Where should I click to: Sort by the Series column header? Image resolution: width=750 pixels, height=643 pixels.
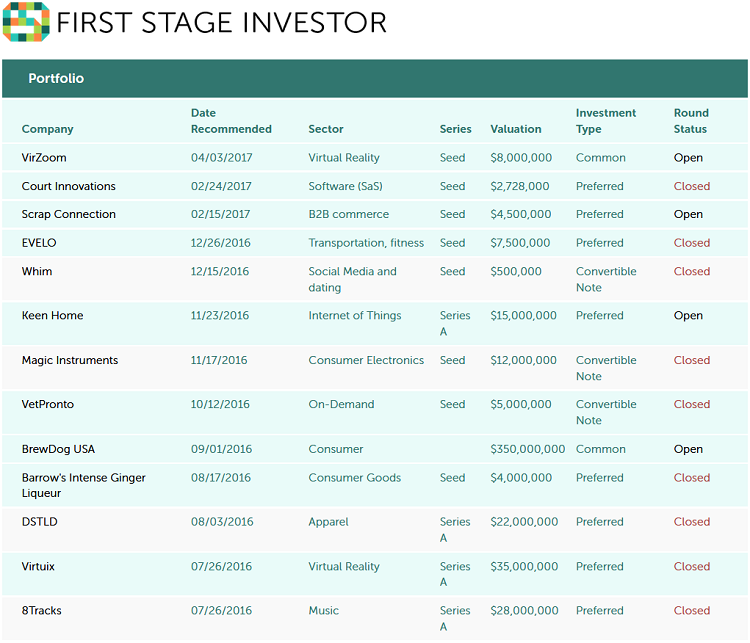click(x=455, y=129)
